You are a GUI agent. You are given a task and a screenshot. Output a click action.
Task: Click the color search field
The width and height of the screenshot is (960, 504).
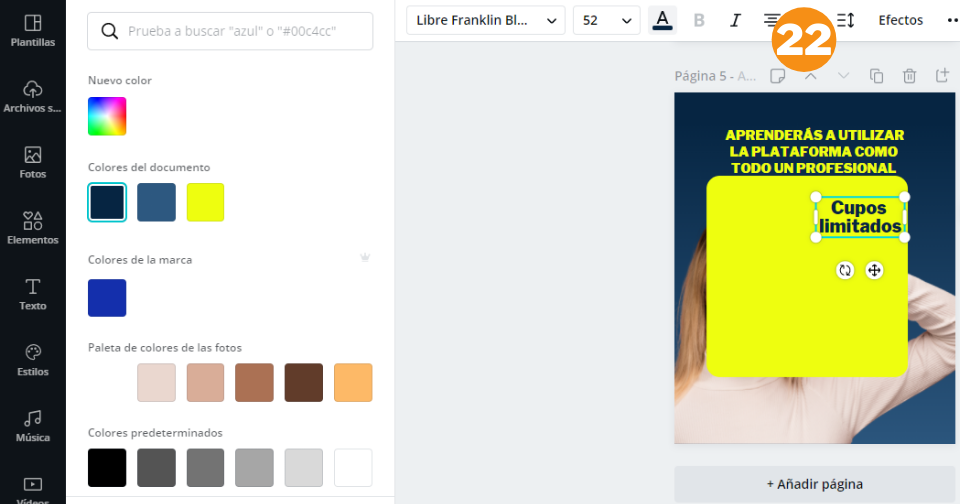click(x=230, y=31)
